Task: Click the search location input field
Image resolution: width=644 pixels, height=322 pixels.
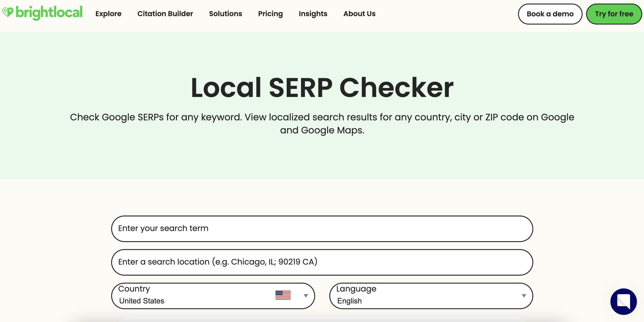Action: [322, 262]
